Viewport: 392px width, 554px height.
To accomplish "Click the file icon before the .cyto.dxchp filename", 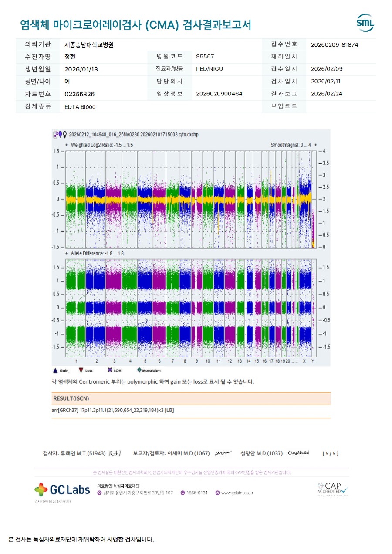I will (55, 135).
